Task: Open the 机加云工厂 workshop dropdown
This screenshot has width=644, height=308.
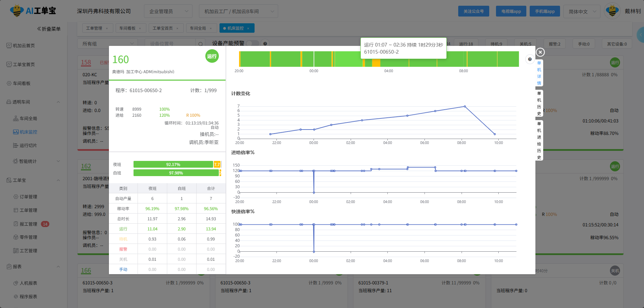Action: (238, 11)
